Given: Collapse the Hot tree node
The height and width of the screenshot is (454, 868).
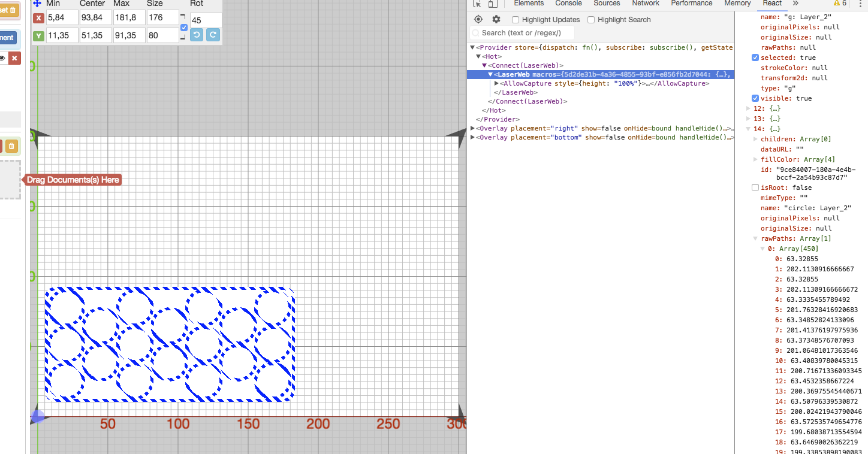Looking at the screenshot, I should point(478,56).
